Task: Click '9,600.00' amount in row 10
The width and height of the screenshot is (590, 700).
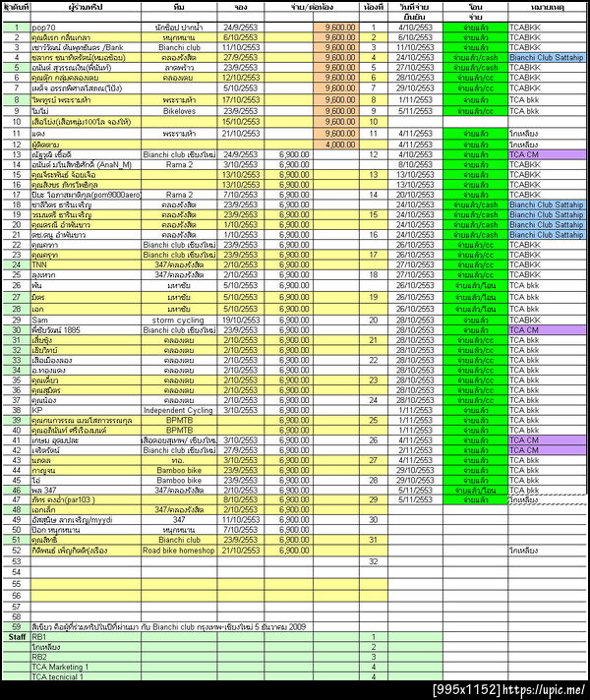Action: tap(336, 122)
